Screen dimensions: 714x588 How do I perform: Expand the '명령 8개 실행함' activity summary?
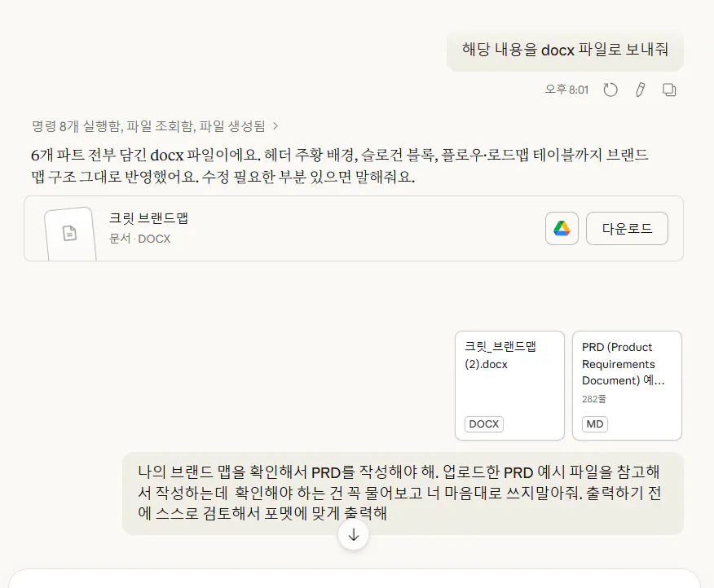(155, 126)
